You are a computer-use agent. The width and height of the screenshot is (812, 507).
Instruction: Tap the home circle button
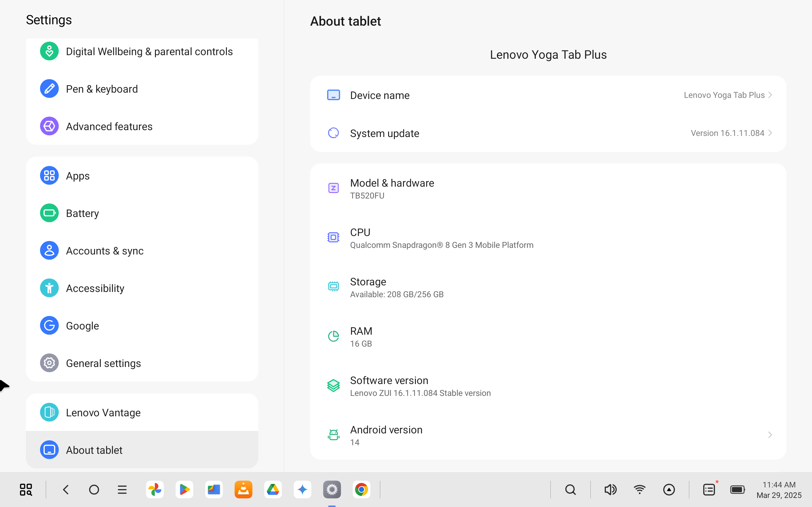coord(94,490)
